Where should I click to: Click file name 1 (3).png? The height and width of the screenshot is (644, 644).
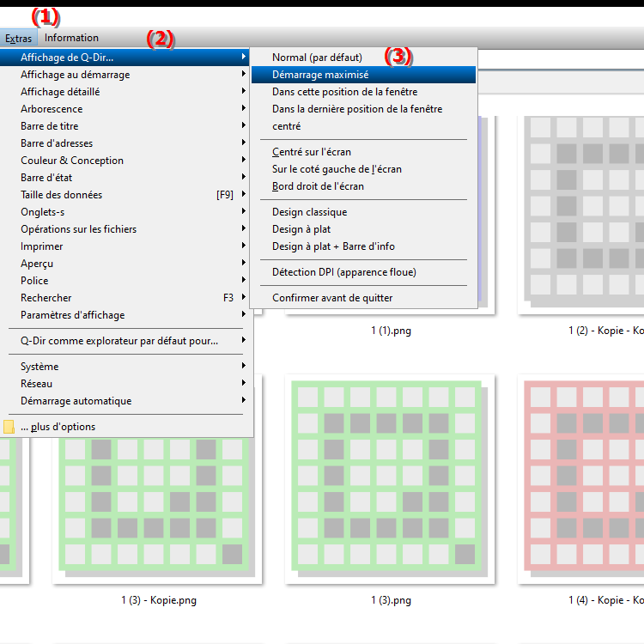(x=391, y=600)
